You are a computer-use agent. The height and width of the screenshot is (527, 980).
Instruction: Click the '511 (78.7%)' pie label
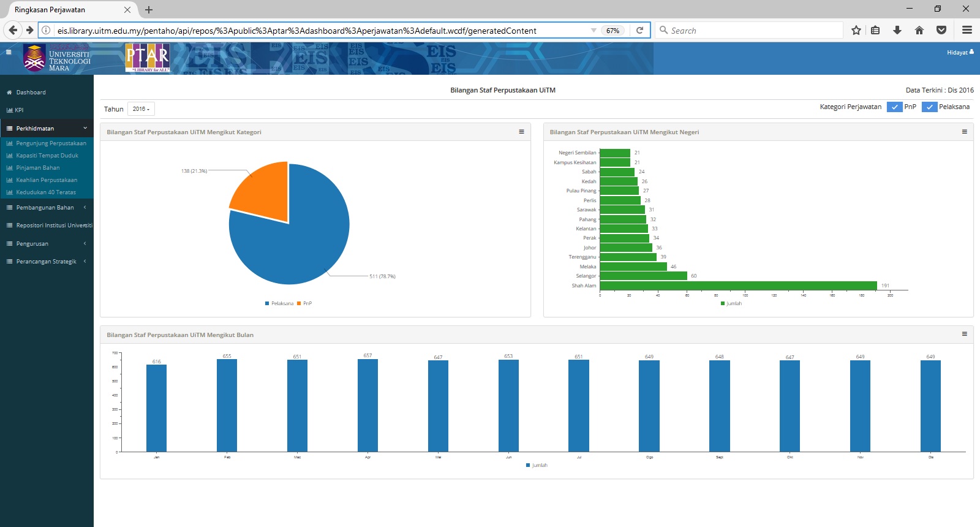382,276
